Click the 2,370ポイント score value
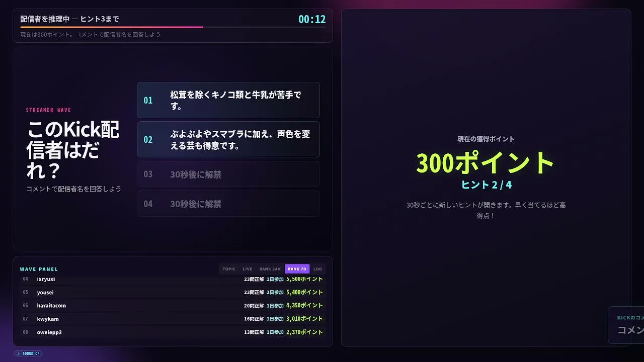Viewport: 644px width, 362px height. click(x=304, y=332)
